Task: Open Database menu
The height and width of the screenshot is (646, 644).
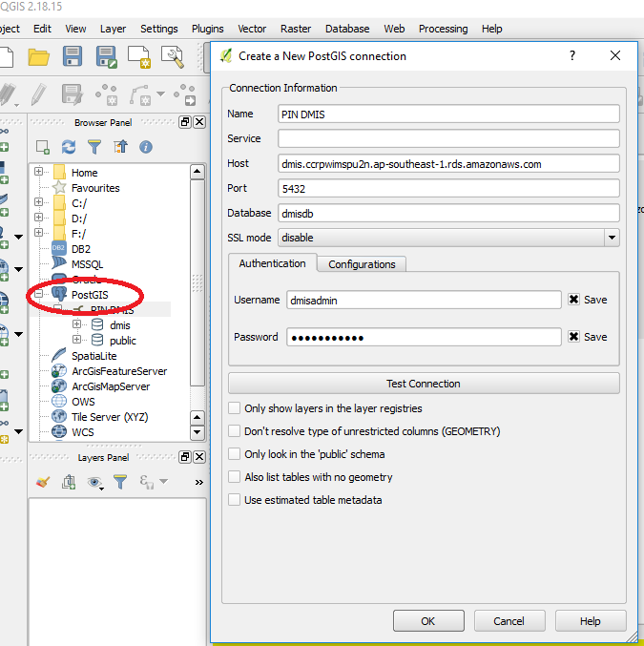Action: pos(347,29)
